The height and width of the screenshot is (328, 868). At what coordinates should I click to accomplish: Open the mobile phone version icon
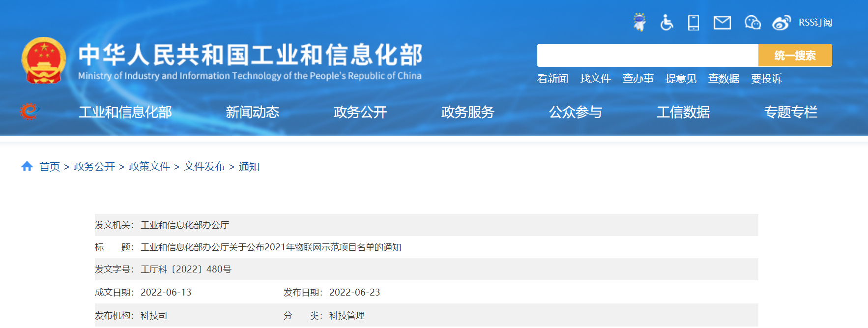click(x=694, y=23)
